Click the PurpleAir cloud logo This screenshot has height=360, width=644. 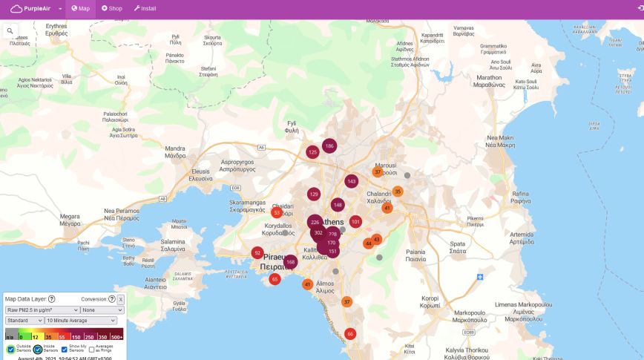16,9
